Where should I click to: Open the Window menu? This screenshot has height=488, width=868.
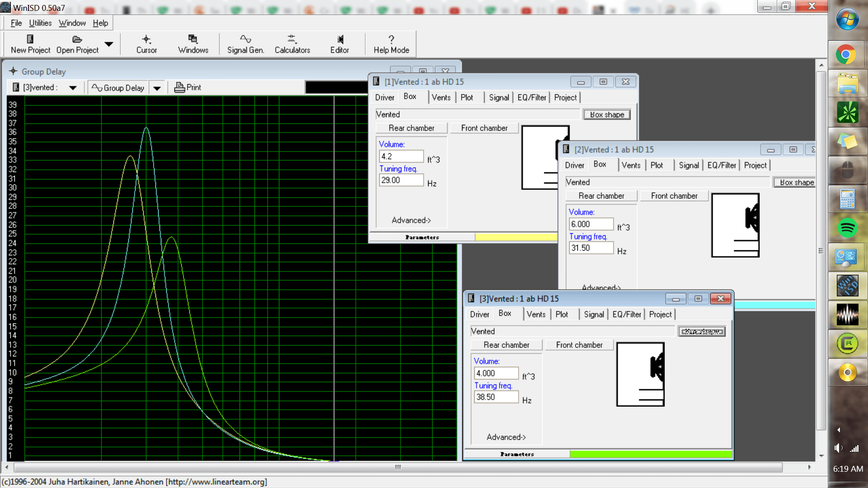(x=72, y=23)
